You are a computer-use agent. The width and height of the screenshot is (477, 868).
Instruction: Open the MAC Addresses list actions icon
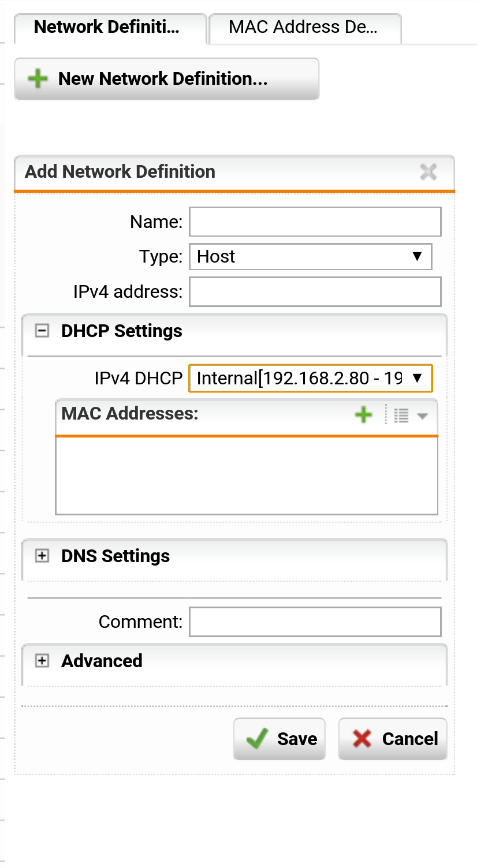[x=410, y=415]
